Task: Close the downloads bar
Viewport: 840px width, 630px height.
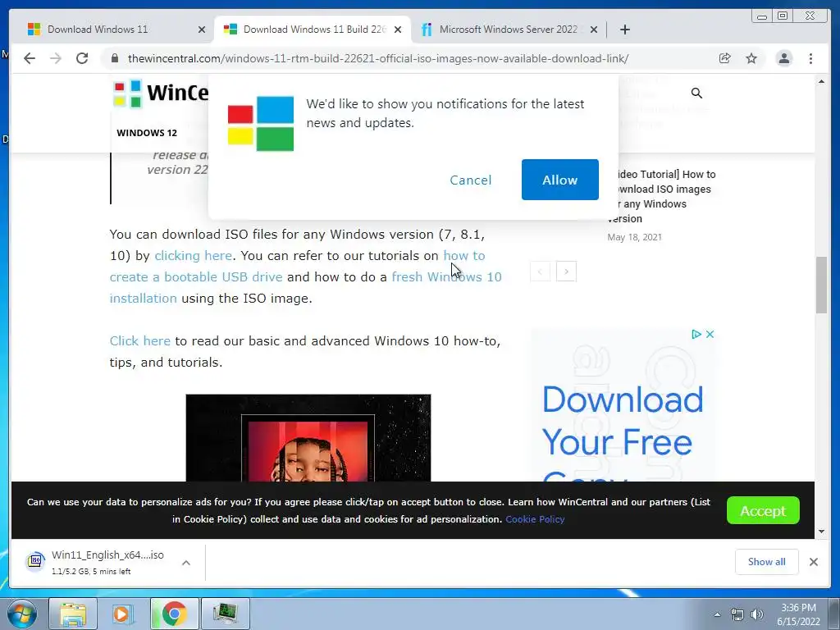Action: (813, 562)
